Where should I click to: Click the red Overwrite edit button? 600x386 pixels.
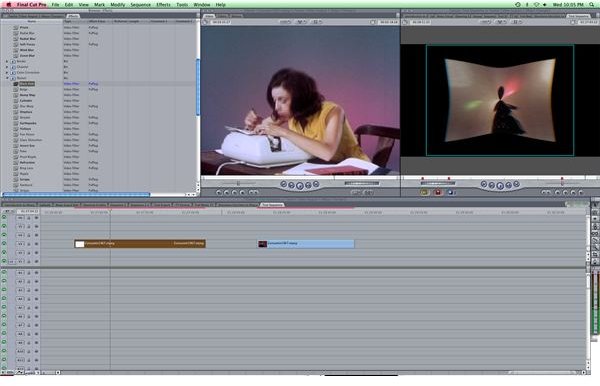(x=438, y=192)
